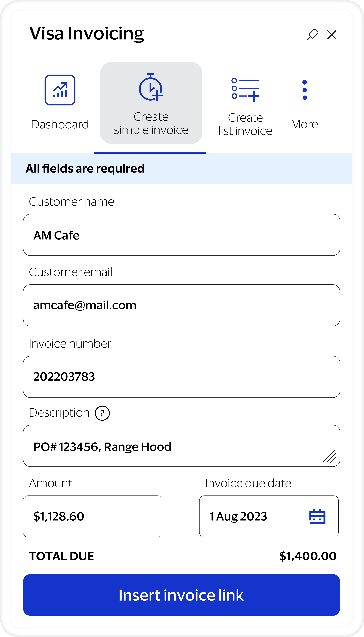This screenshot has width=364, height=637.
Task: Click the Description text area
Action: [x=175, y=446]
